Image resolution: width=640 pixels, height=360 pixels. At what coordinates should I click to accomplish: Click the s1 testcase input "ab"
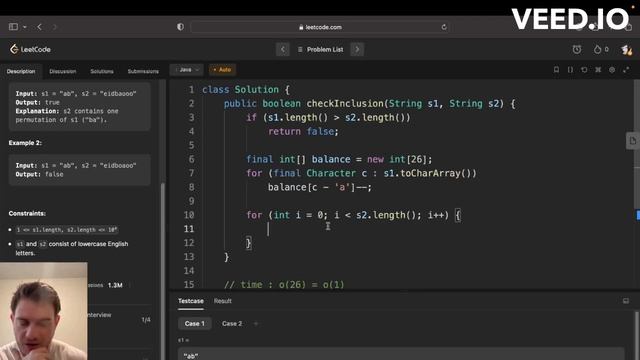point(401,354)
